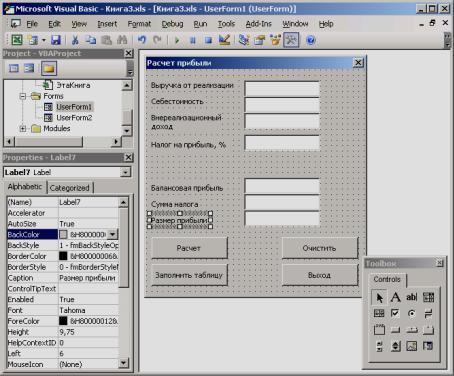Image resolution: width=454 pixels, height=376 pixels.
Task: Choose TextBox control in Toolbox
Action: [412, 297]
